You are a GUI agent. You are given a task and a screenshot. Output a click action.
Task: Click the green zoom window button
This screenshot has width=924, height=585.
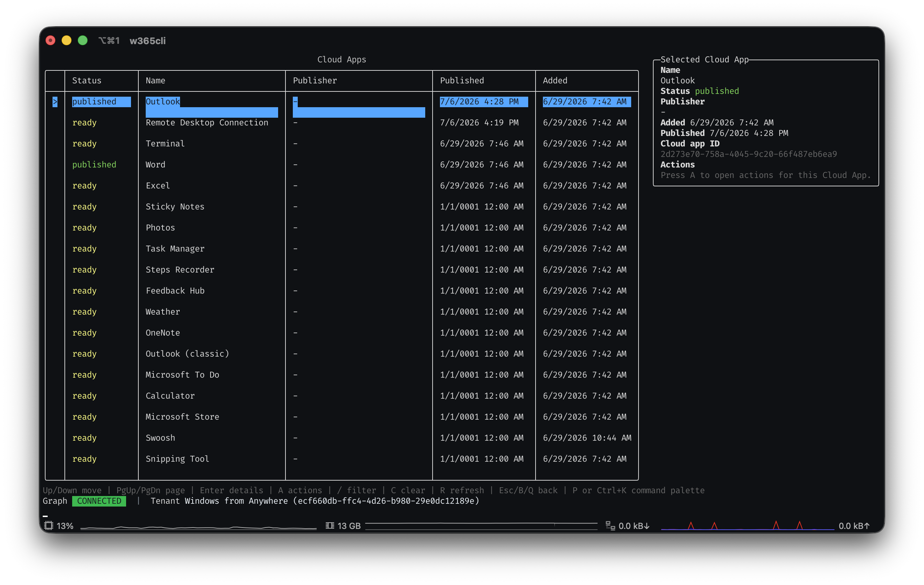[x=83, y=41]
